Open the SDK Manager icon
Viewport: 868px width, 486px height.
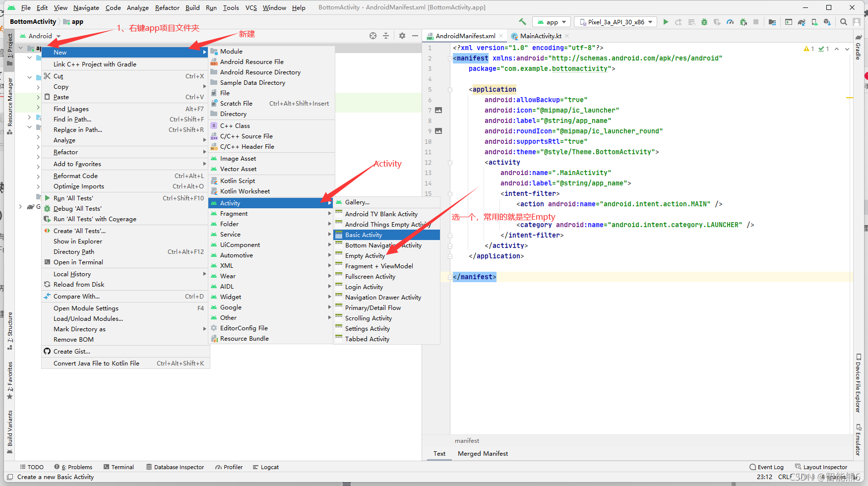(827, 22)
